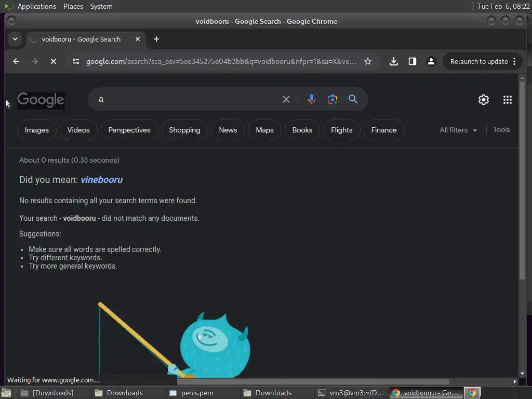Open Finance results

point(384,130)
